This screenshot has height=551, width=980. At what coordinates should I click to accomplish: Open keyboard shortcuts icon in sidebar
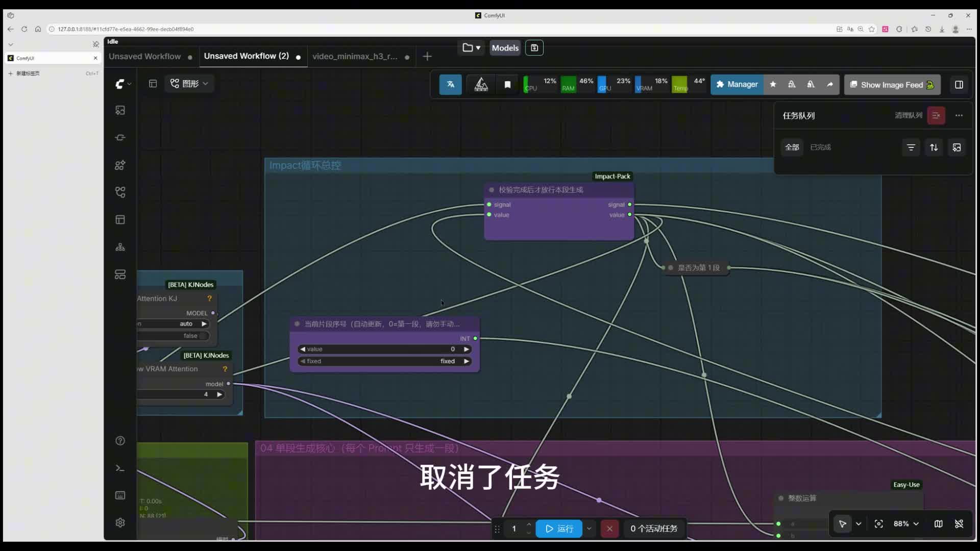[120, 495]
